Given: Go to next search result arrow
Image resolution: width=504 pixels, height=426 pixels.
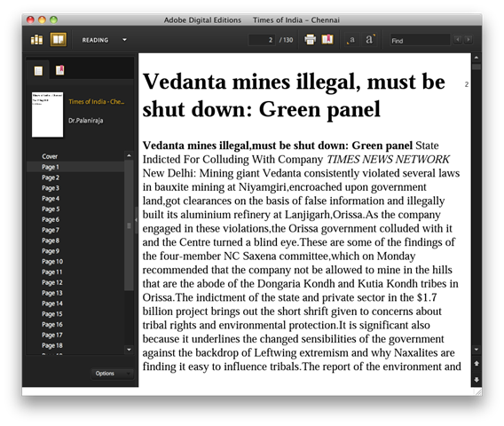Looking at the screenshot, I should click(x=469, y=40).
